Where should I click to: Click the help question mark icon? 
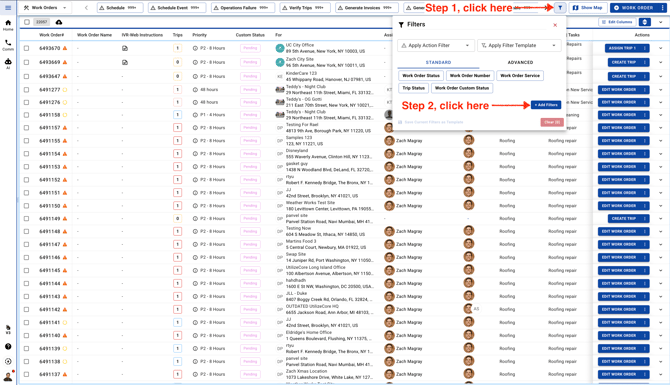(8, 347)
